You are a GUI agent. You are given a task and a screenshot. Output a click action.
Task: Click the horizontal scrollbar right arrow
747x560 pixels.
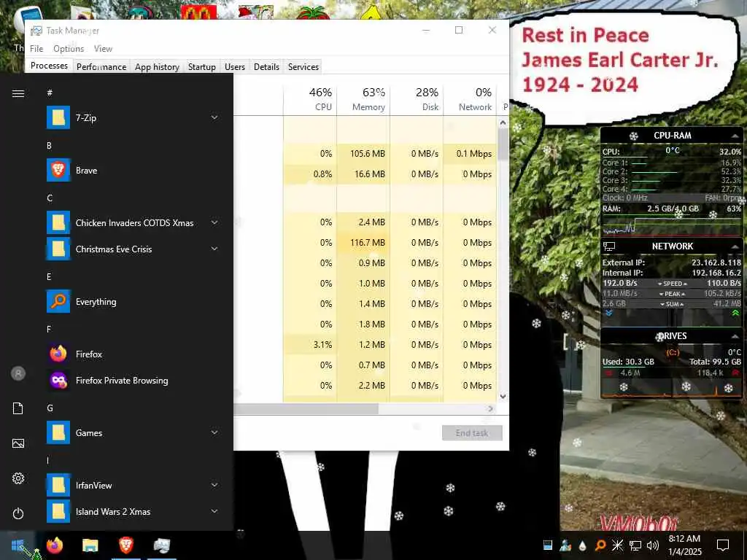[490, 408]
